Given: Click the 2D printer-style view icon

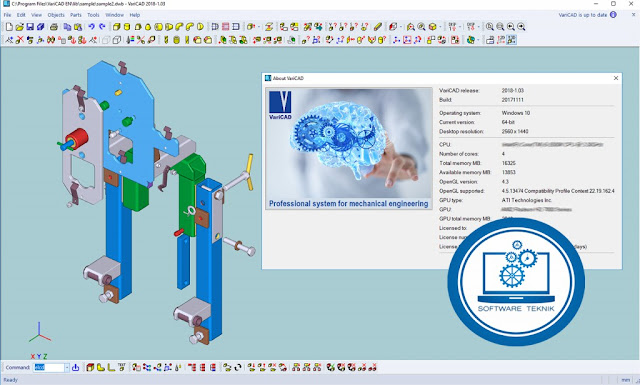Looking at the screenshot, I should tap(490, 40).
